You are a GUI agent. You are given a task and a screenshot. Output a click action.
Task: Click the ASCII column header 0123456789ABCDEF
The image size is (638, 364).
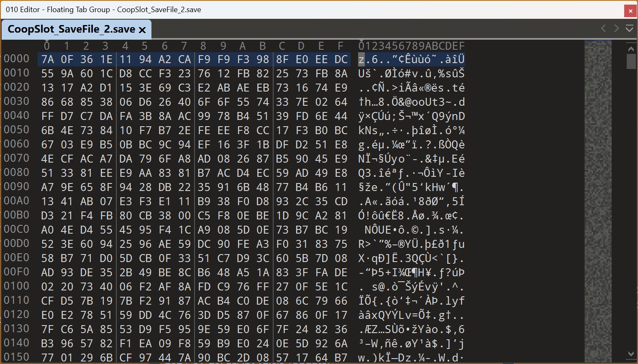[x=411, y=46]
